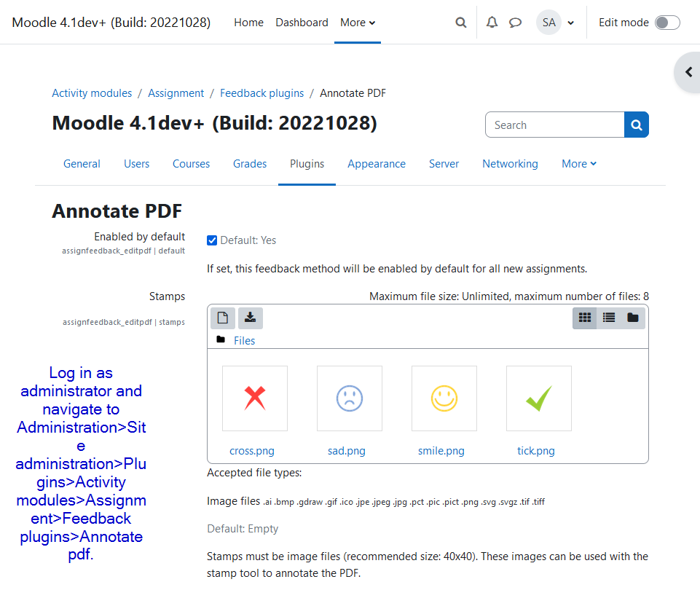Focus the admin Search input field
This screenshot has height=590, width=700.
555,125
